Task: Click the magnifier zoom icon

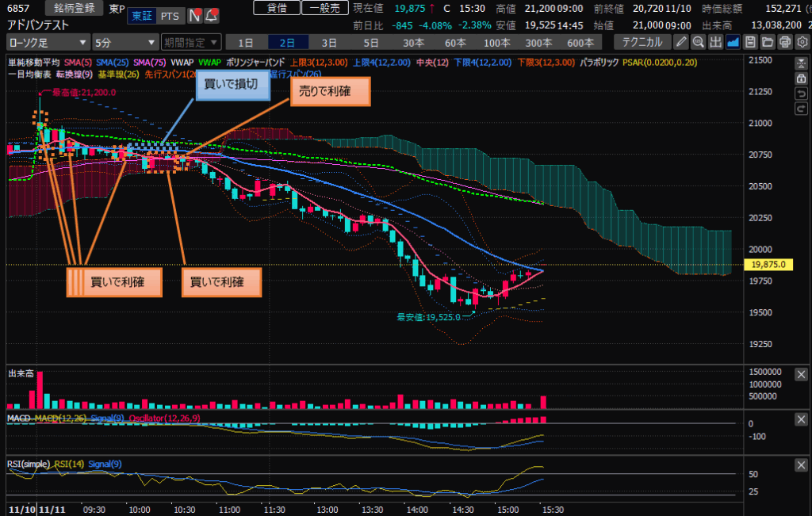Action: point(698,42)
